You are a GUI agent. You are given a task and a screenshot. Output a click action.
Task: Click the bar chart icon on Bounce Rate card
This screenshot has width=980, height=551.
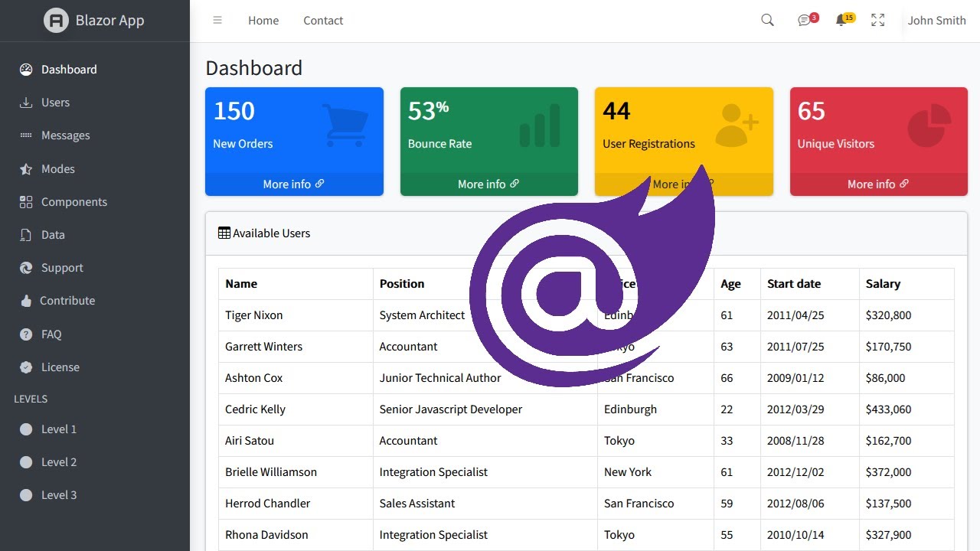540,125
